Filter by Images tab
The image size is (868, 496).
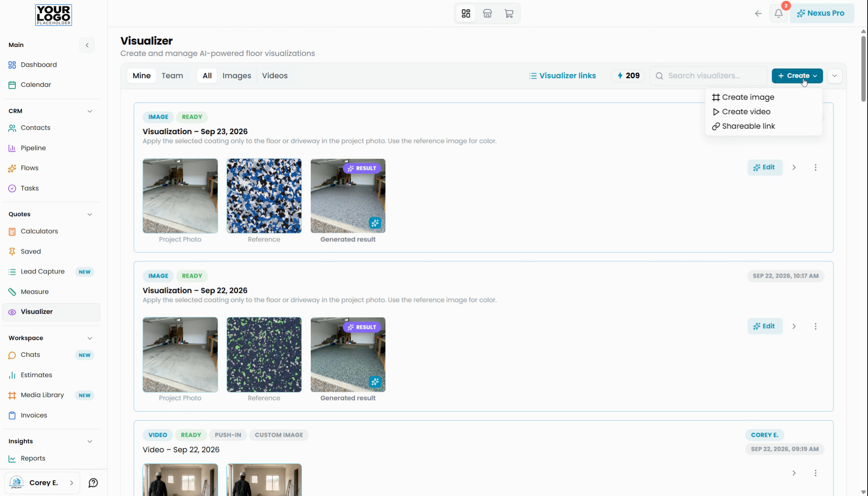tap(237, 75)
